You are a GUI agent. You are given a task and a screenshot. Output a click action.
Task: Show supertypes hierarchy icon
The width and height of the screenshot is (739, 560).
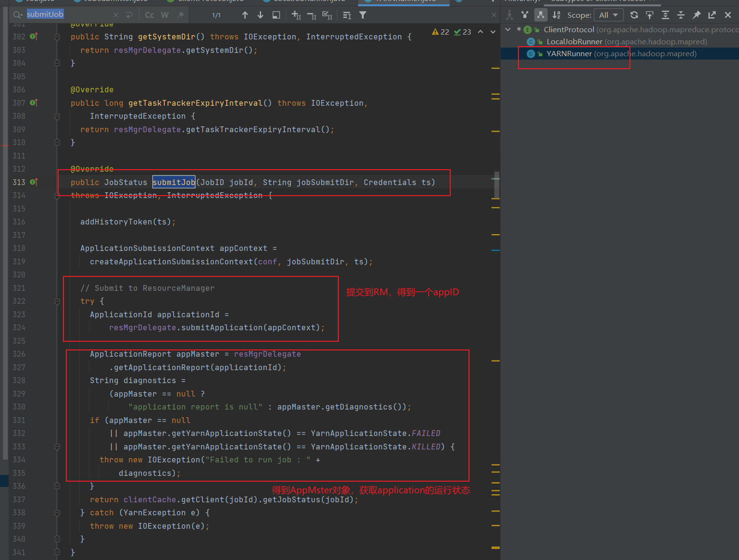pos(525,15)
